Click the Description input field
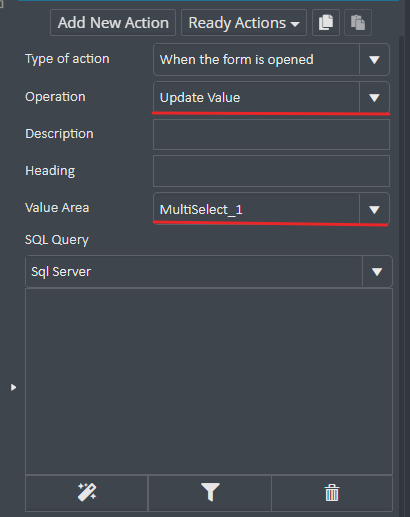This screenshot has width=410, height=517. coord(271,134)
